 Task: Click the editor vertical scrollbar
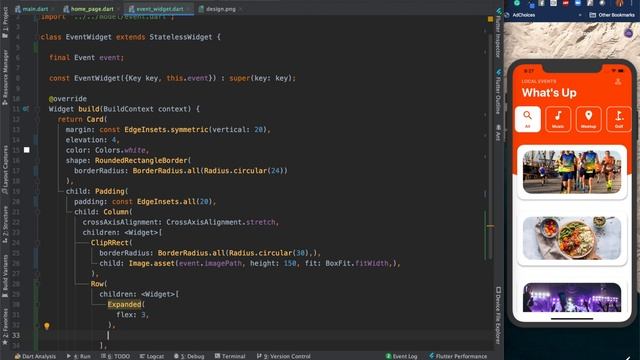pyautogui.click(x=490, y=147)
